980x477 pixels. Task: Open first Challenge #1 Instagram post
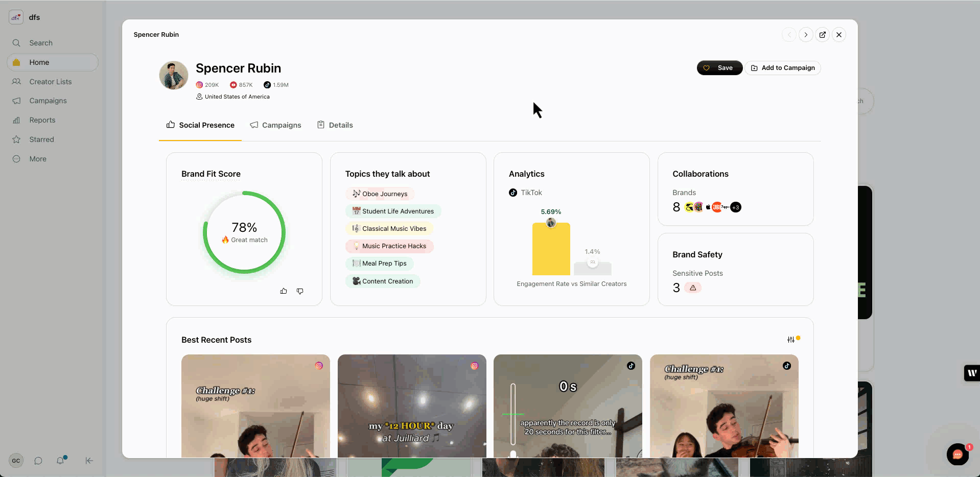[255, 406]
